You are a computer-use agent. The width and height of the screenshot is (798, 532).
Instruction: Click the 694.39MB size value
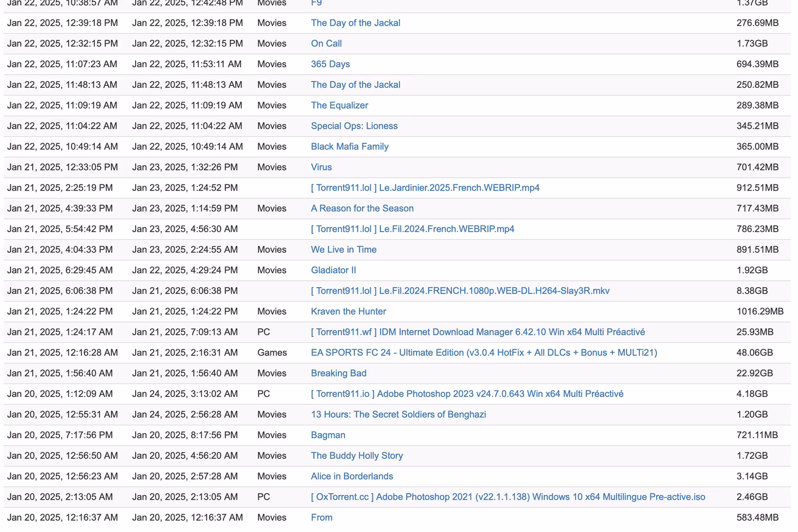coord(757,64)
